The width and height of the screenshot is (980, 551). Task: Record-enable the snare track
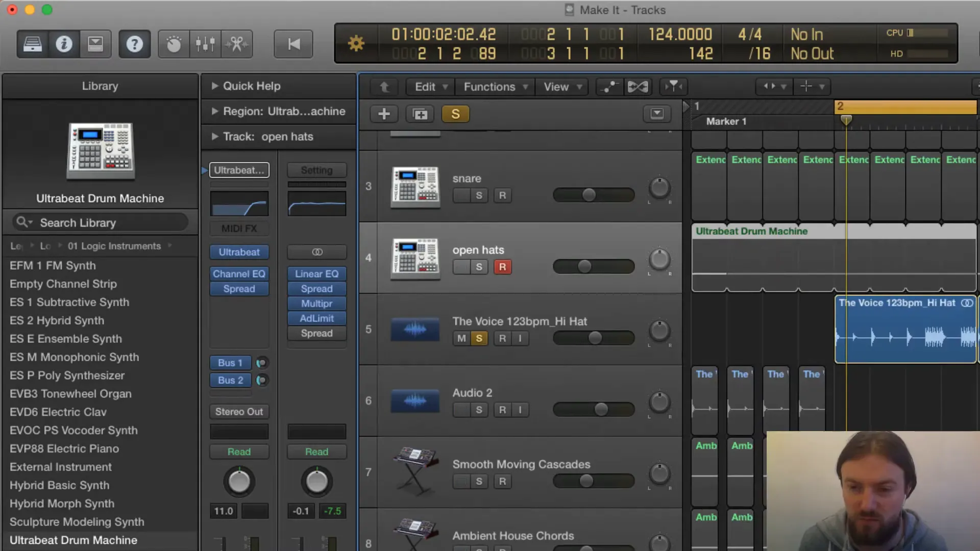pos(503,195)
